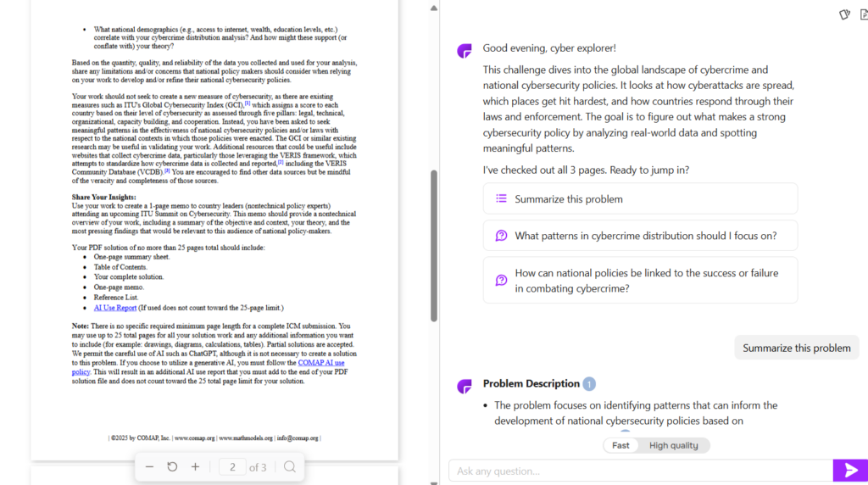
Task: Click 'info@comap.org' in the page footer
Action: click(298, 438)
